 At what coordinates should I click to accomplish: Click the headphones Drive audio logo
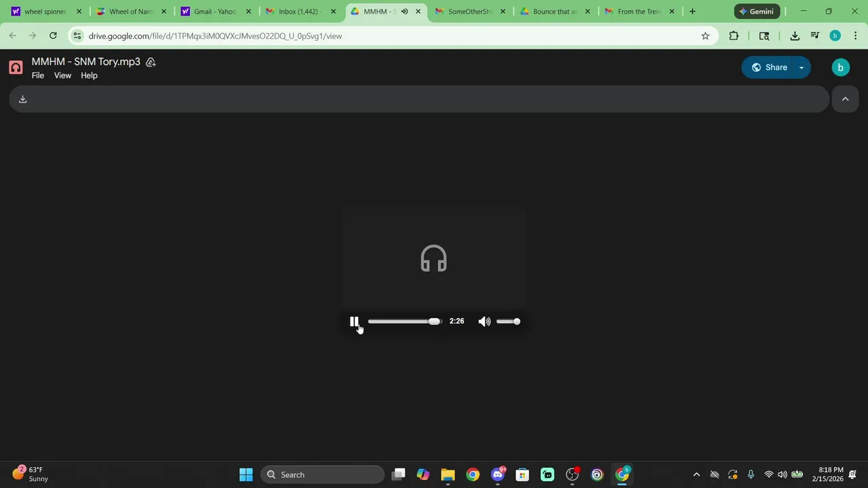(16, 67)
